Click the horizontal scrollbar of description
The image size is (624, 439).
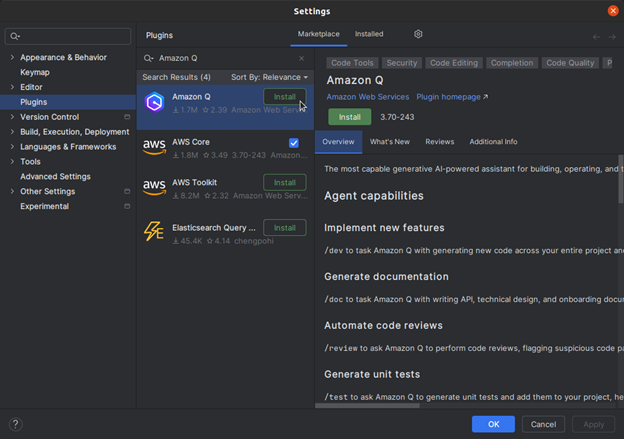367,406
